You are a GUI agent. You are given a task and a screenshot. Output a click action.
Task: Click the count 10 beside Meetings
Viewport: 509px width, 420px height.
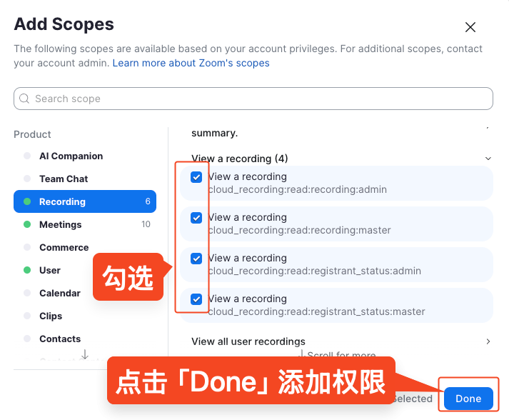coord(146,224)
